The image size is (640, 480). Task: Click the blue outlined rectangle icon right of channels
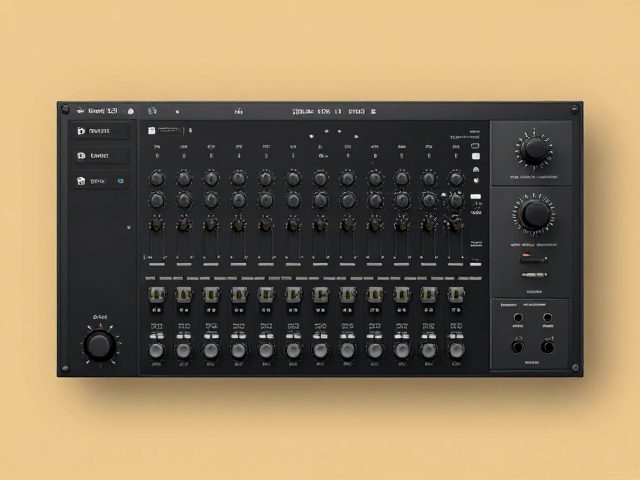tap(475, 146)
